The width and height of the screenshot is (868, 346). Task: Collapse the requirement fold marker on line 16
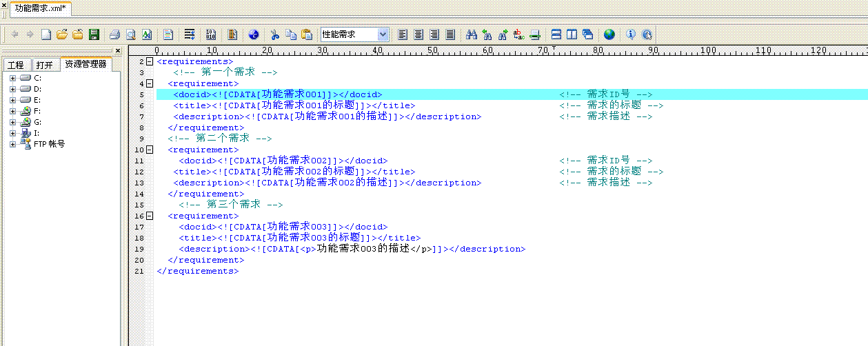pos(150,216)
